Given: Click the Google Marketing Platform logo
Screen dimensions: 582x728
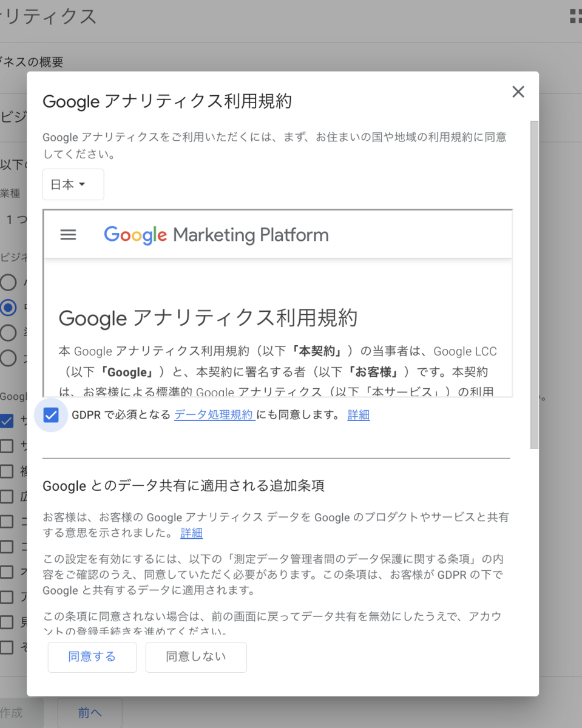Looking at the screenshot, I should pos(216,235).
